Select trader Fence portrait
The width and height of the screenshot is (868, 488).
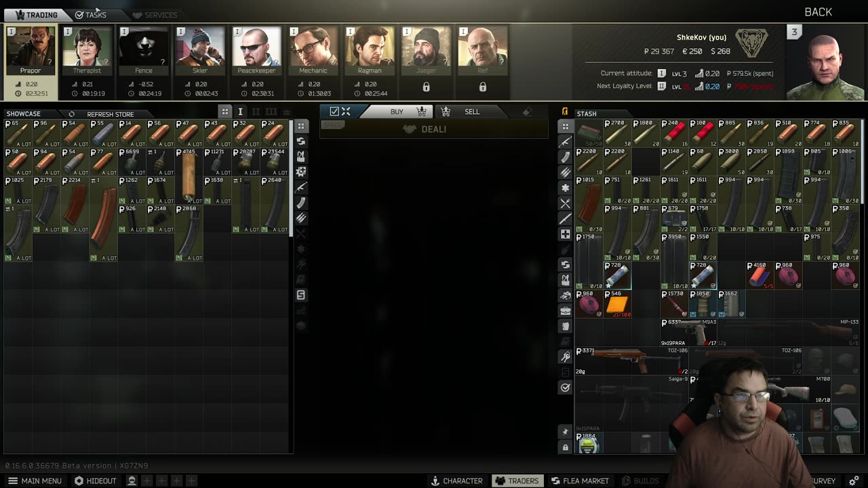click(x=144, y=51)
